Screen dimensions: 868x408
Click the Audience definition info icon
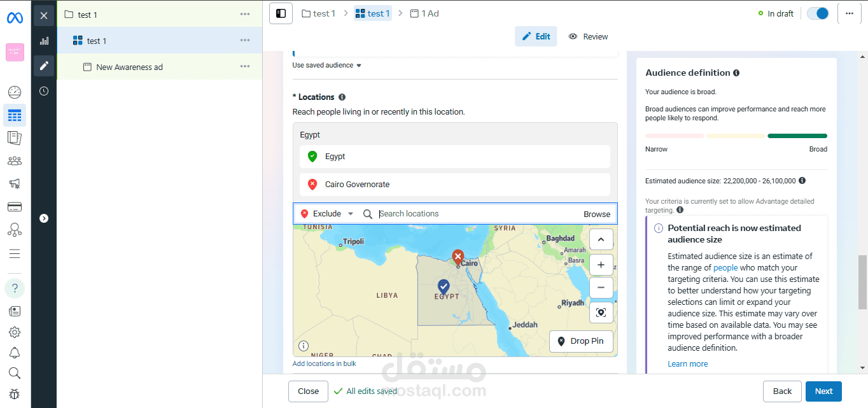[x=736, y=73]
